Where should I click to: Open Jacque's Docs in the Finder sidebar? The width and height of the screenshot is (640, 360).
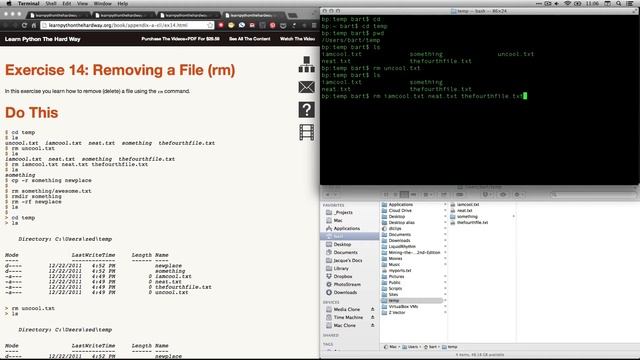pos(348,260)
